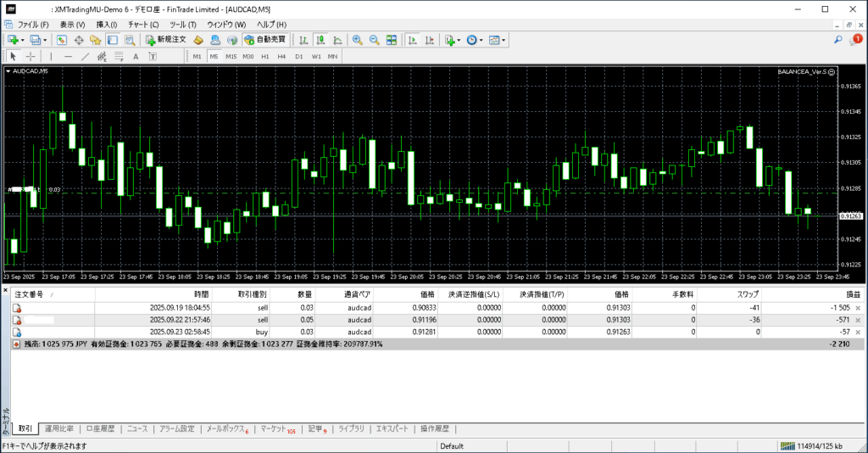Expand the chart templates dropdown
Image resolution: width=868 pixels, height=453 pixels.
(504, 40)
